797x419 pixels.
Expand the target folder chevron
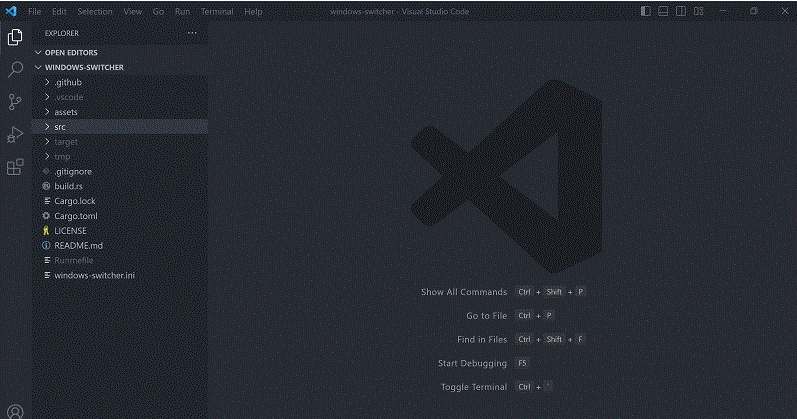pos(47,141)
